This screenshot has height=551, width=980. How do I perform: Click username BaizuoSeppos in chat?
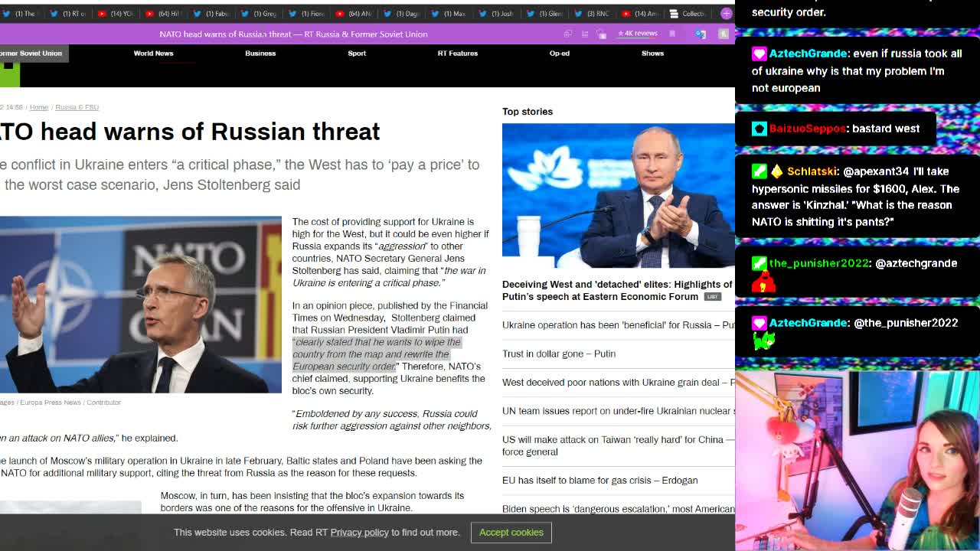click(x=807, y=129)
